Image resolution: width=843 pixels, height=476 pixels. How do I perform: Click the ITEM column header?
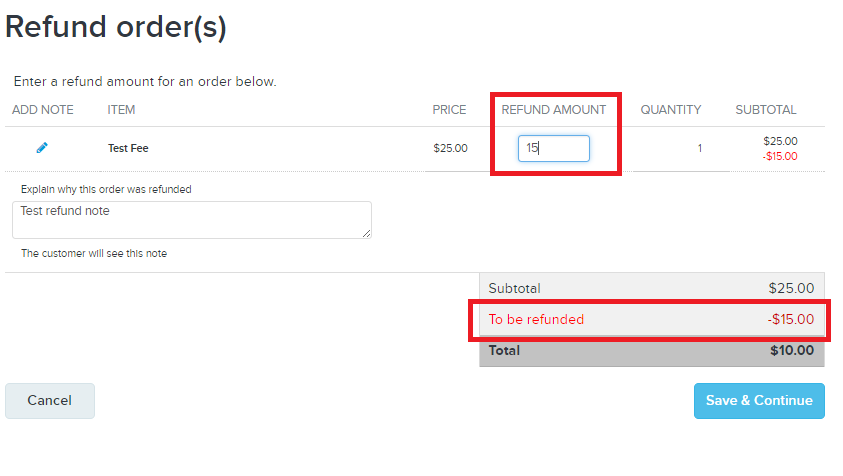click(121, 110)
